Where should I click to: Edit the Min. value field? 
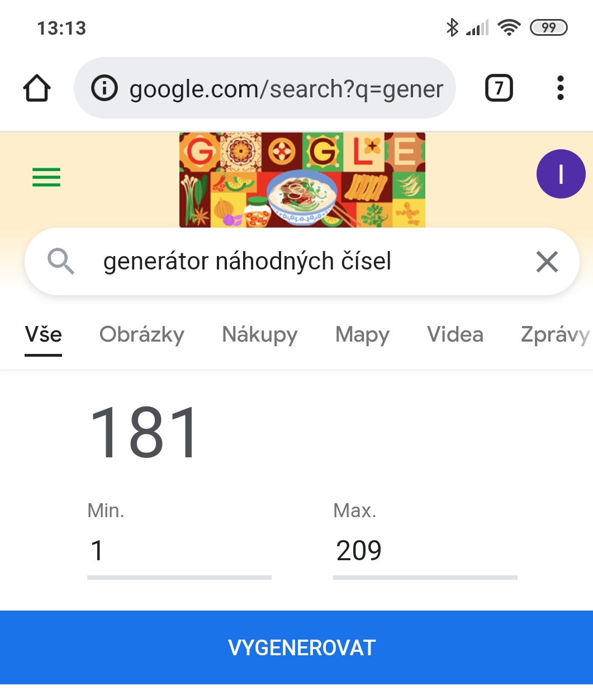[x=179, y=551]
